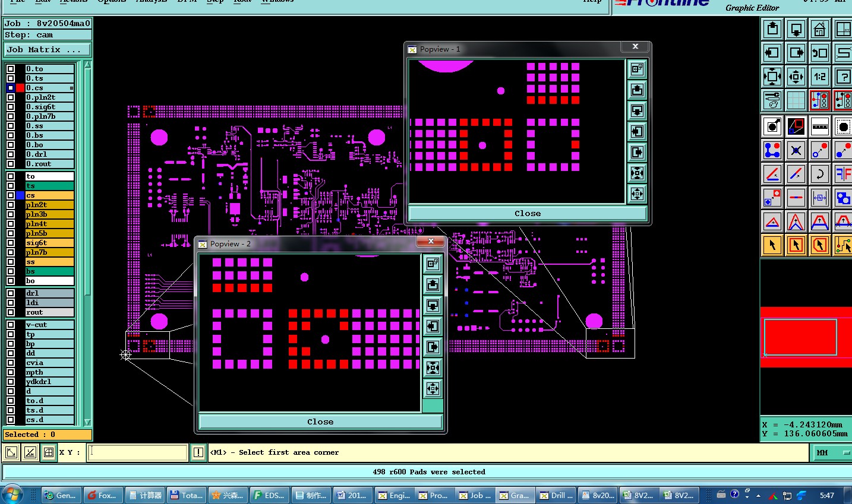The height and width of the screenshot is (504, 852).
Task: Open the Job Matrix ... panel
Action: coord(48,50)
